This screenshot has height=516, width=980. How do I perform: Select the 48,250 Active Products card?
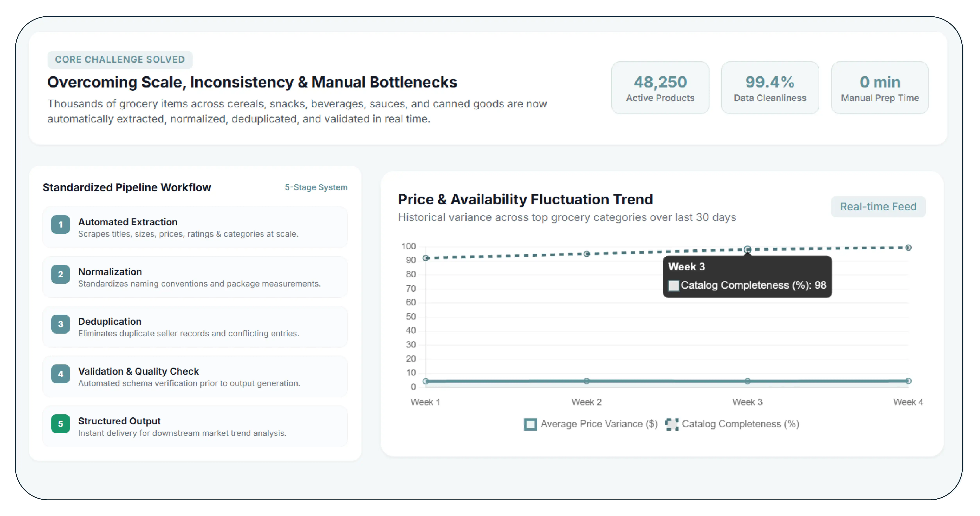(660, 88)
